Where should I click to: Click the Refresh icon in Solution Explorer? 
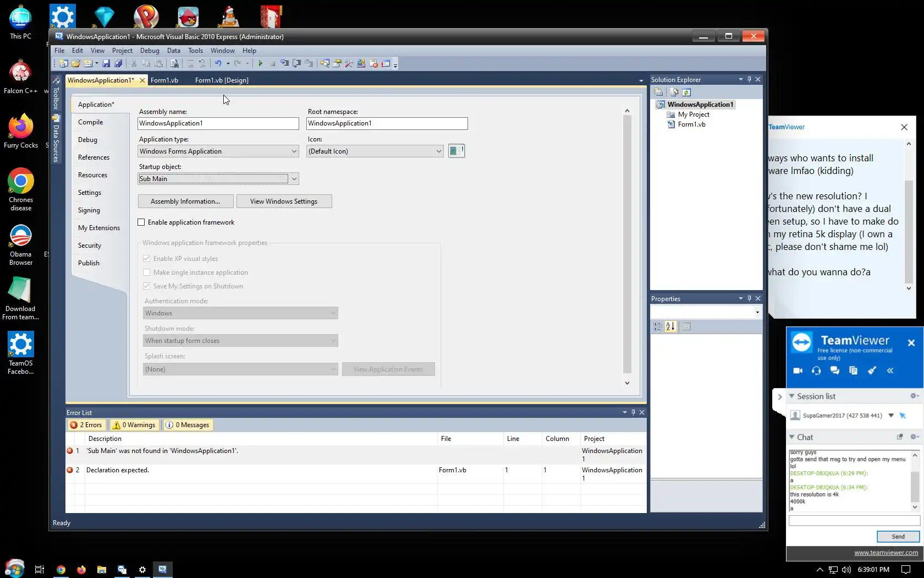pos(686,92)
